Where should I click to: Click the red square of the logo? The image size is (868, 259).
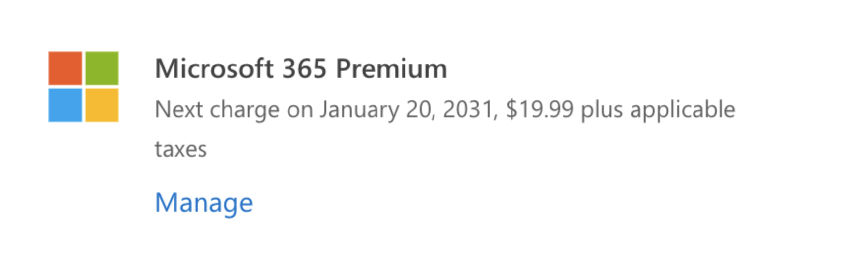tap(65, 68)
